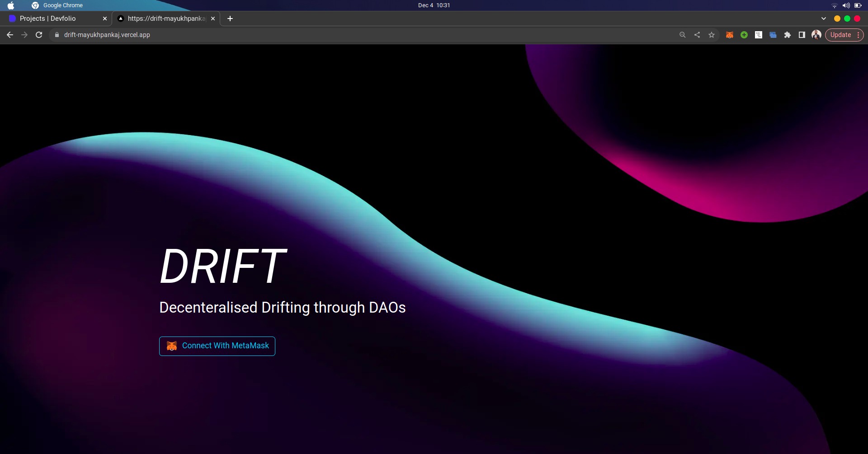The image size is (868, 454).
Task: Open Apple menu
Action: click(x=11, y=5)
